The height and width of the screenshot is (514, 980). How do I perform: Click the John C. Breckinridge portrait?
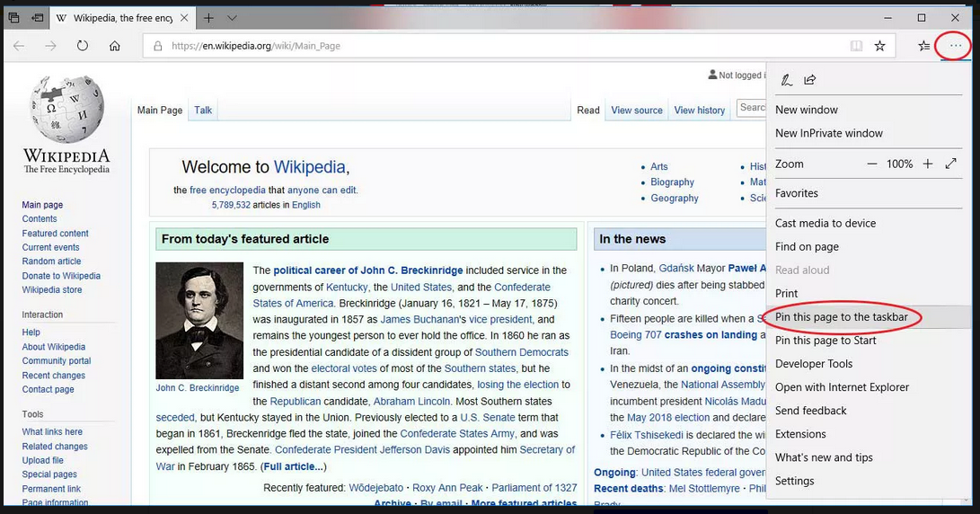[199, 320]
